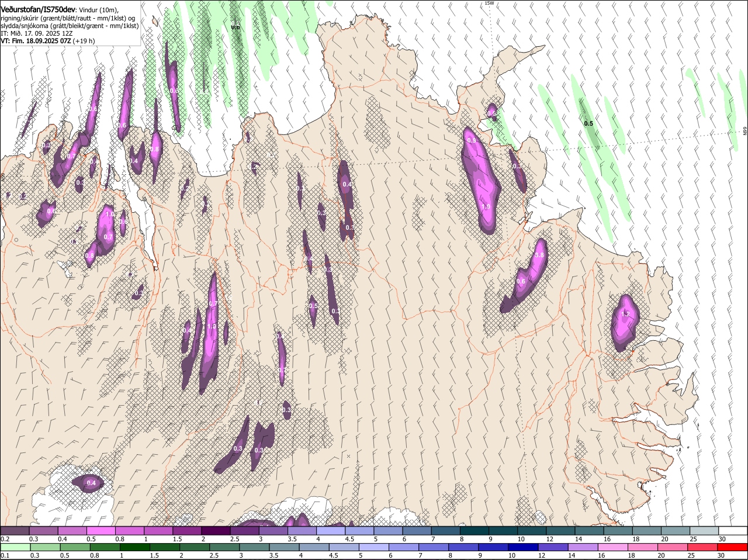Click the pale grey 25–30 swatch, upper legend
Image resolution: width=748 pixels, height=560 pixels.
(705, 531)
